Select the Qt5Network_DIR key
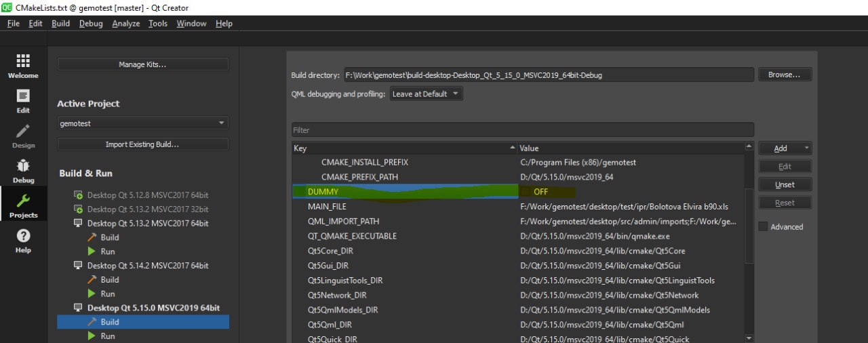The width and height of the screenshot is (868, 343). pos(337,296)
